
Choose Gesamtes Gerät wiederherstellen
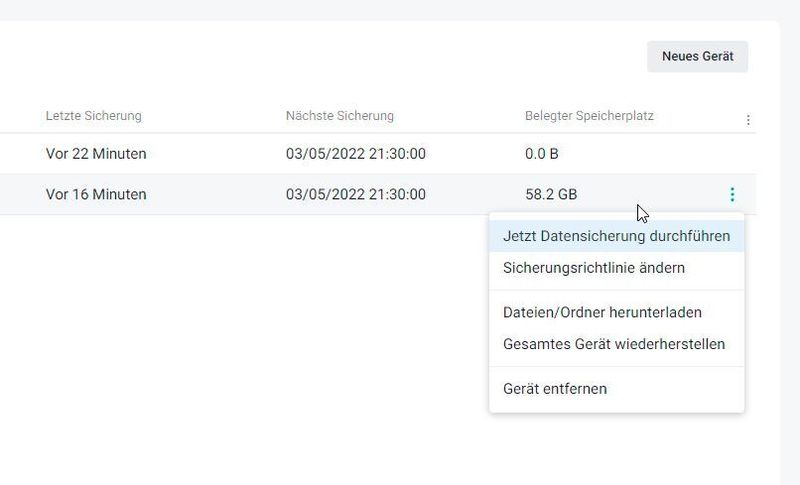click(614, 344)
